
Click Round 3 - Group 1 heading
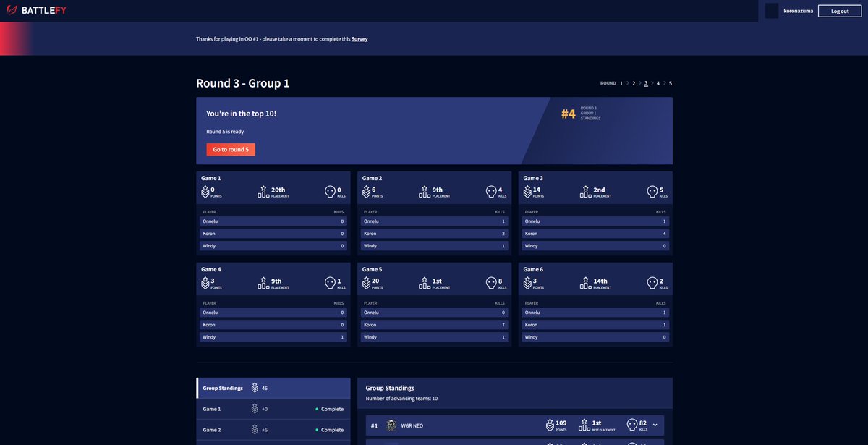point(243,83)
